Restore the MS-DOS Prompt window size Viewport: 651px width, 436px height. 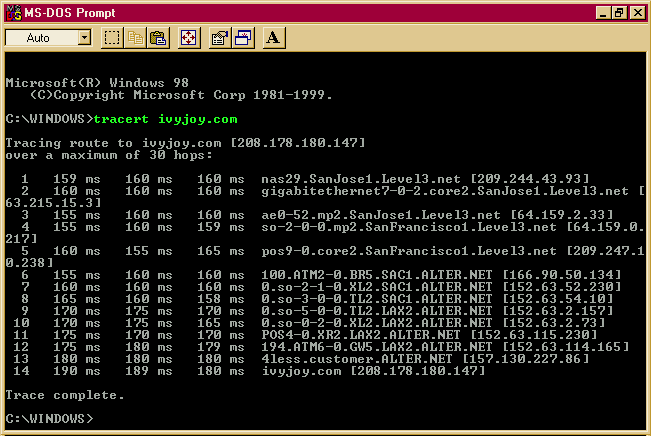click(619, 13)
